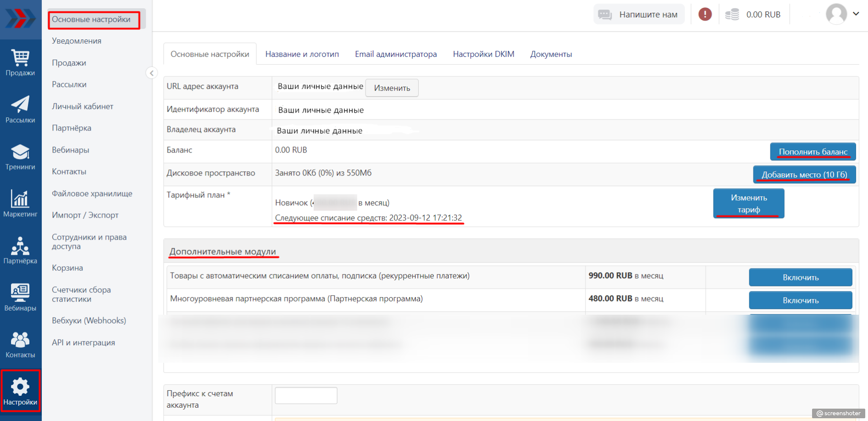Open the Маркетинг chart icon
This screenshot has width=868, height=421.
[x=20, y=199]
